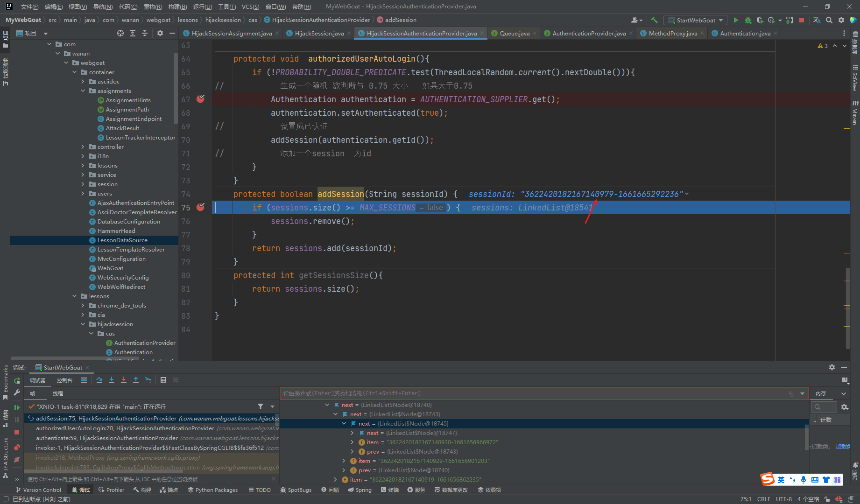Expand the chrome_dev_tools folder
The image size is (860, 504).
(x=83, y=305)
